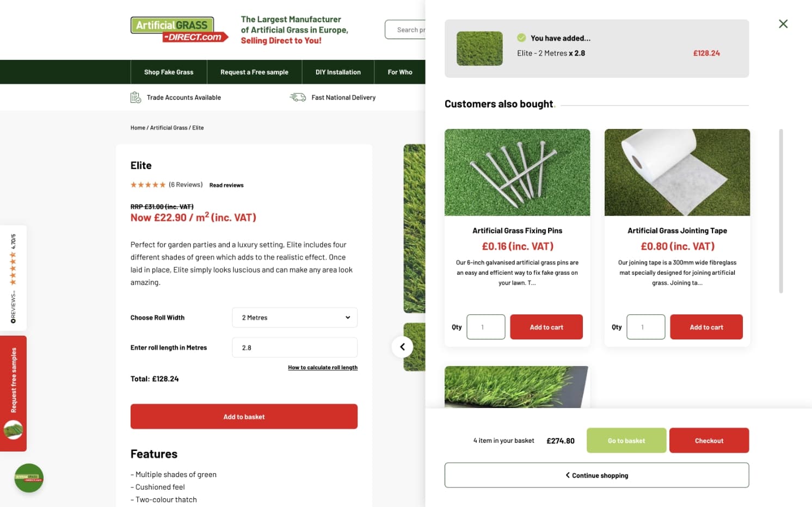Click the red Checkout button
The image size is (812, 507).
[709, 441]
